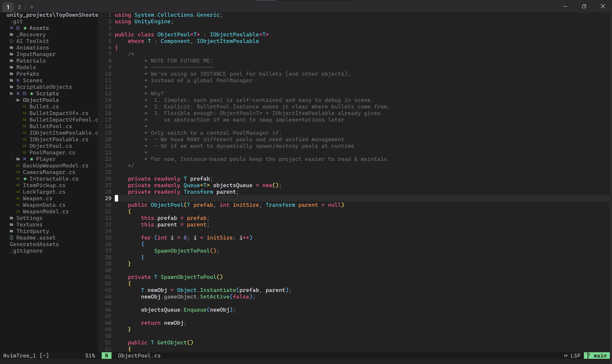
Task: Click the folder icon beside Thirdparty
Action: pyautogui.click(x=11, y=231)
